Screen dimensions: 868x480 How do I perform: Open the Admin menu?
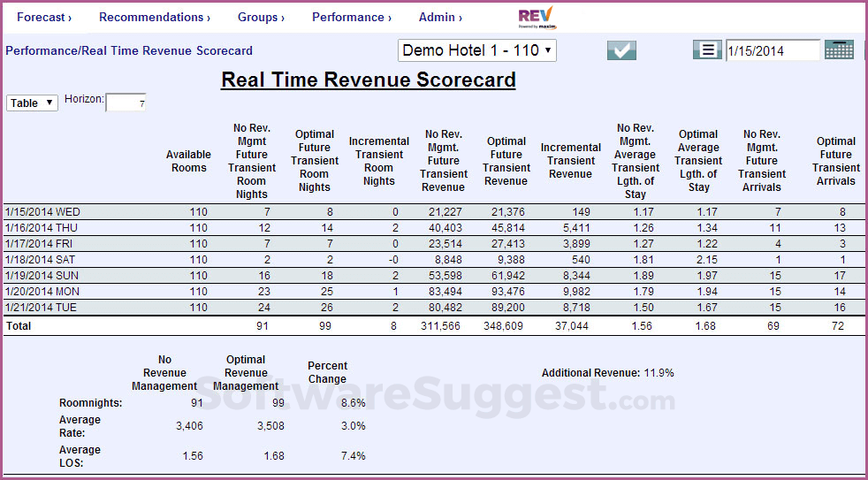click(441, 17)
